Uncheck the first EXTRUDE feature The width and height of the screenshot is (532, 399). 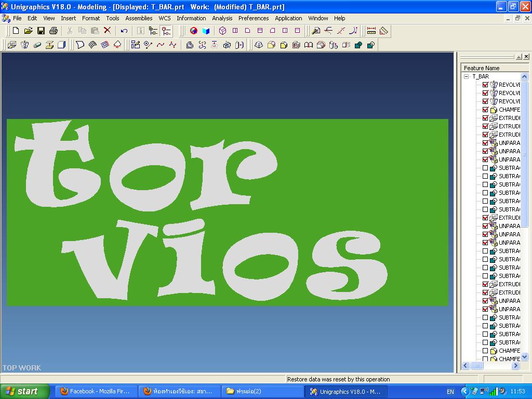(485, 118)
